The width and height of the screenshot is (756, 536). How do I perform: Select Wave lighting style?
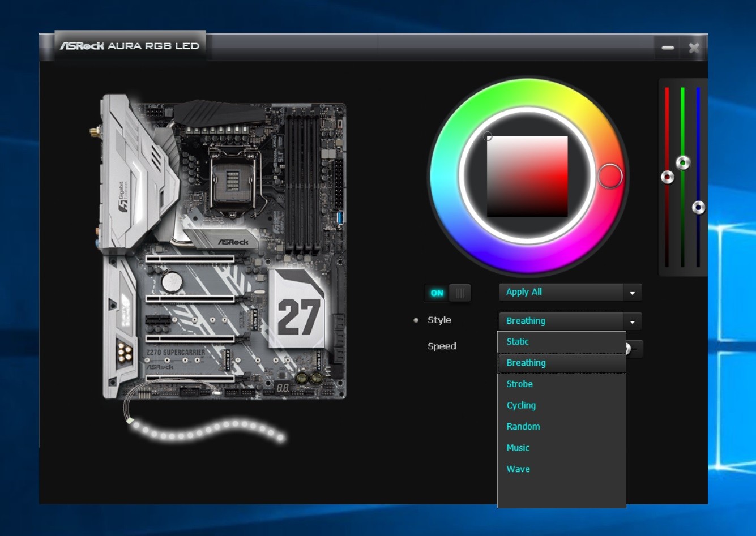coord(562,469)
